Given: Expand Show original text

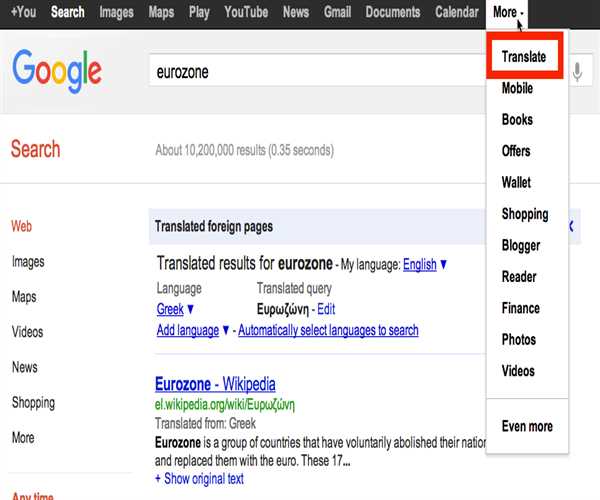Looking at the screenshot, I should [200, 478].
